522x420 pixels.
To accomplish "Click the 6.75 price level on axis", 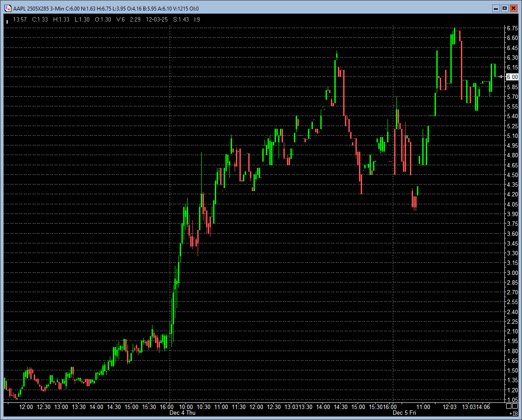I will tap(512, 28).
